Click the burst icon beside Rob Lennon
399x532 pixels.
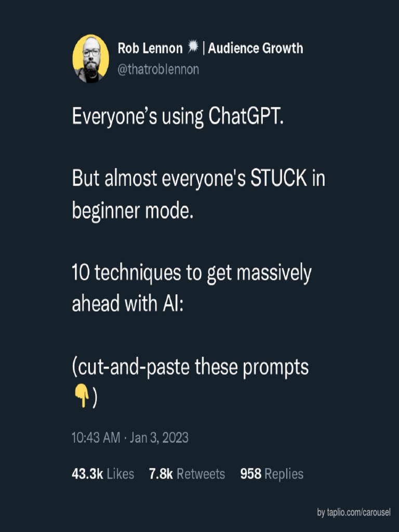(193, 48)
